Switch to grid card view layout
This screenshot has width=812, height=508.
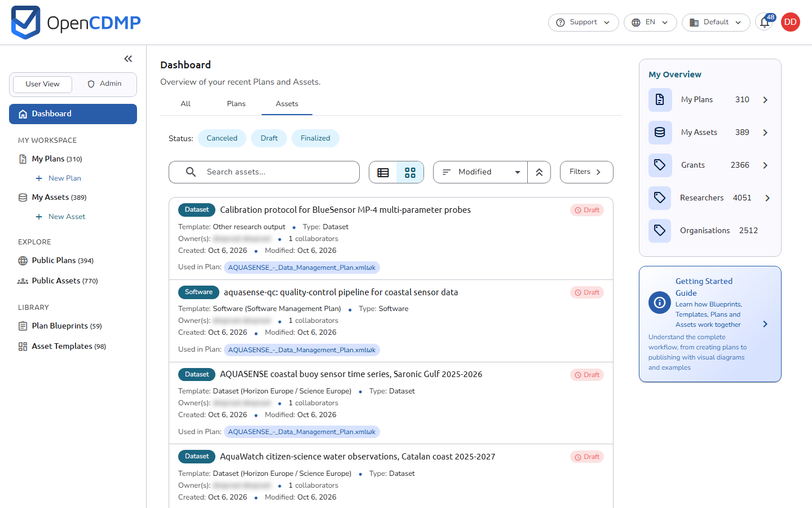tap(410, 172)
